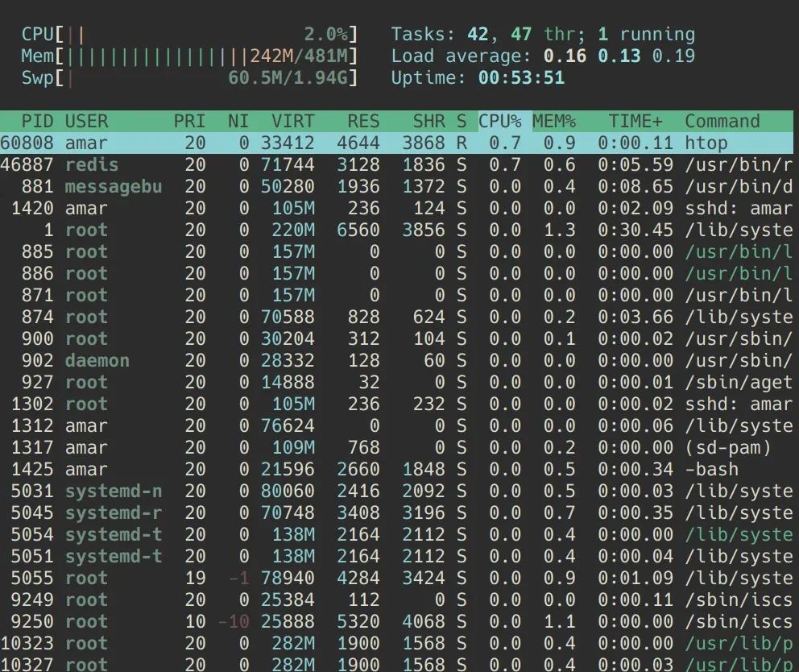Click the Swp usage meter bar

189,78
